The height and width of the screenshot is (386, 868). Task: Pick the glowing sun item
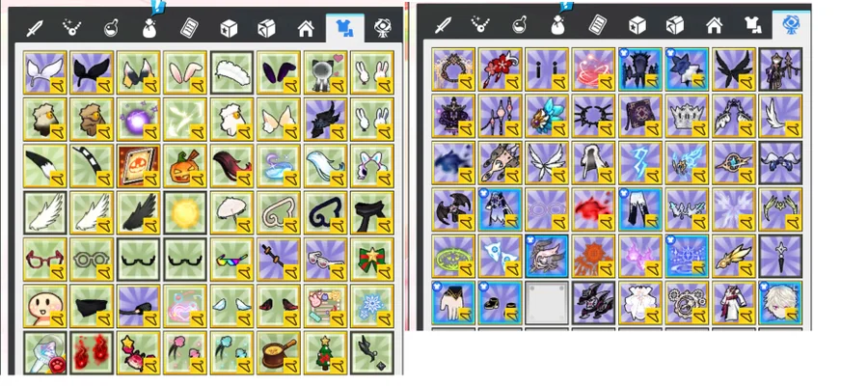point(185,212)
